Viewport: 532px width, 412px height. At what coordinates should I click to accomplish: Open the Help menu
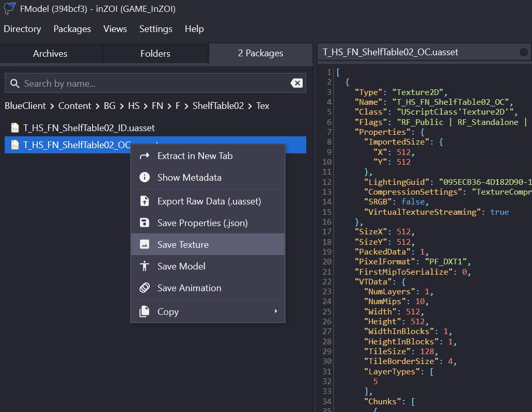(x=194, y=29)
